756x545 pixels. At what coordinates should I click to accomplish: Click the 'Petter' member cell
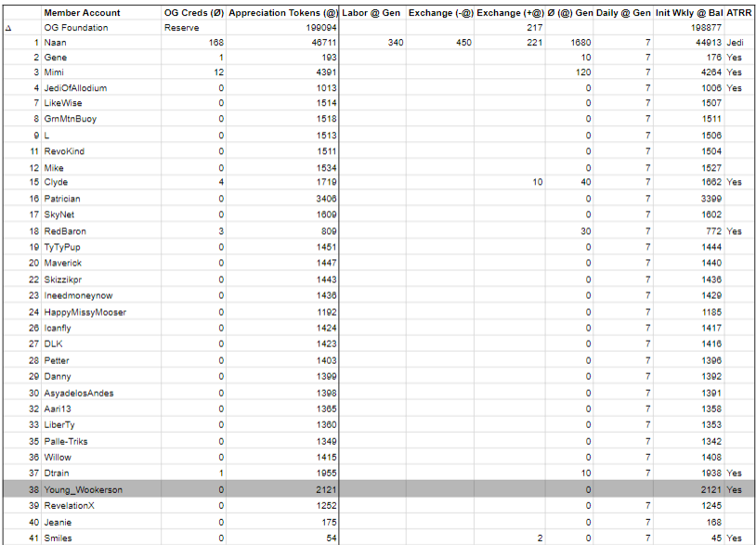pos(57,360)
